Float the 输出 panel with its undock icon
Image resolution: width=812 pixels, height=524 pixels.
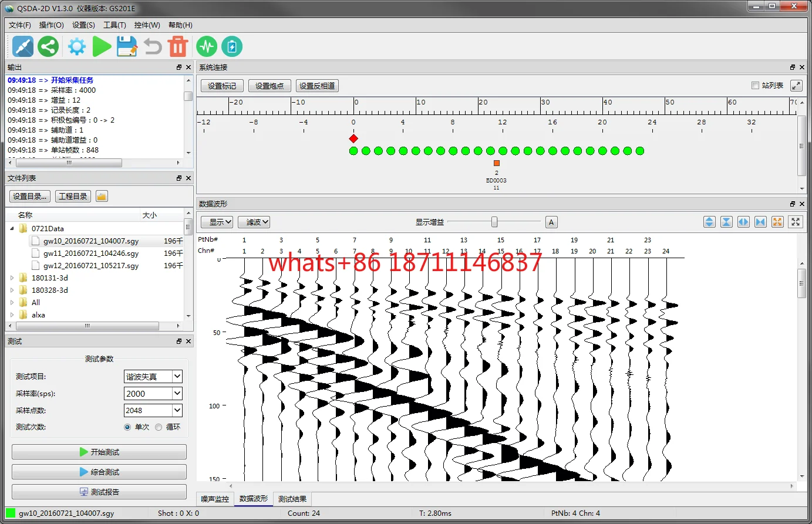click(179, 67)
